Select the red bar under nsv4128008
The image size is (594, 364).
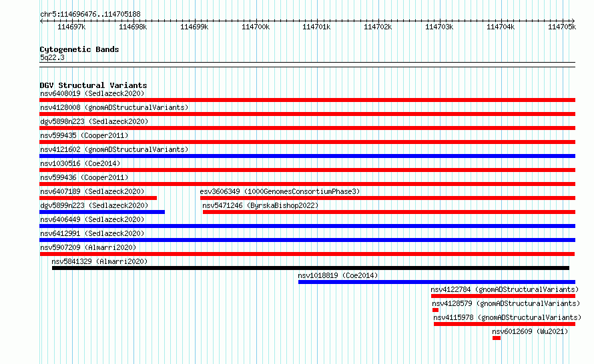(307, 114)
